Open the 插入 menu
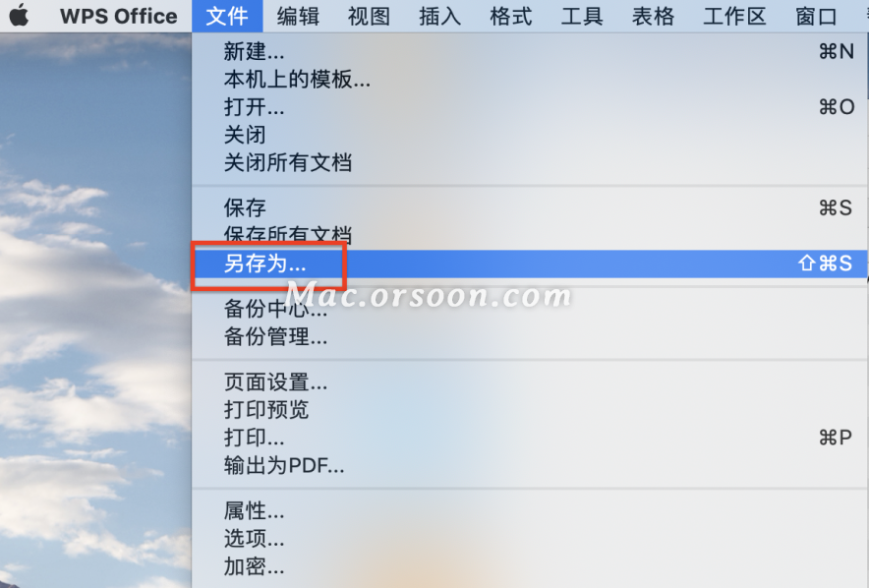 point(440,16)
